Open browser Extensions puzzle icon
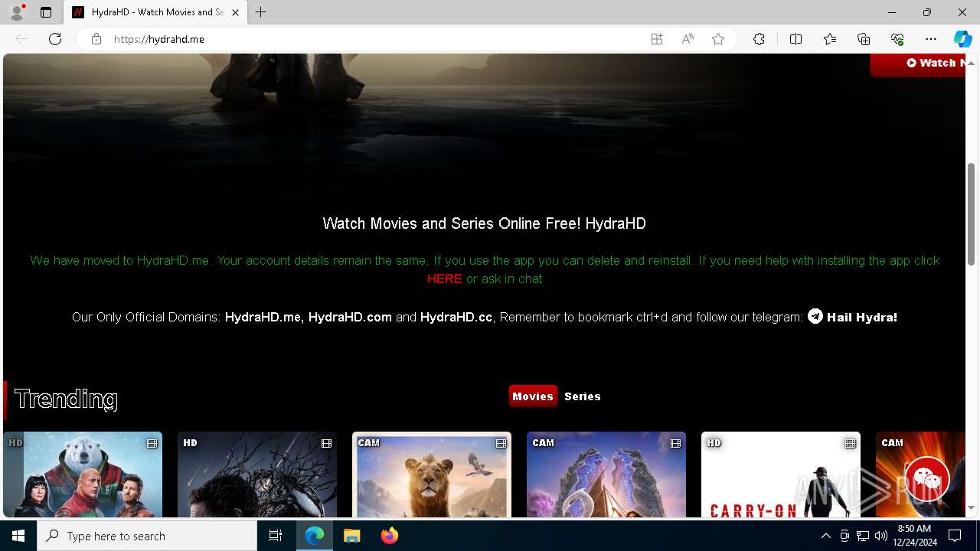 coord(759,39)
